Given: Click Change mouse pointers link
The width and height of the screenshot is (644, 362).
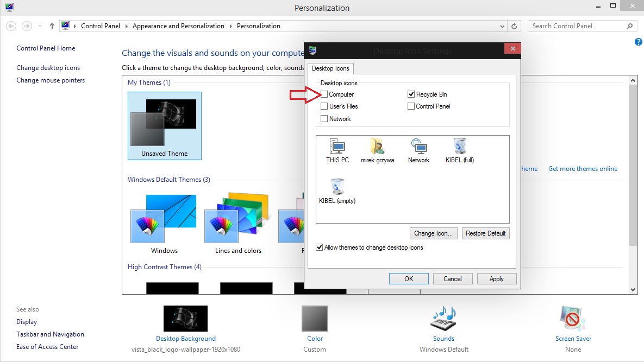Looking at the screenshot, I should [x=51, y=80].
